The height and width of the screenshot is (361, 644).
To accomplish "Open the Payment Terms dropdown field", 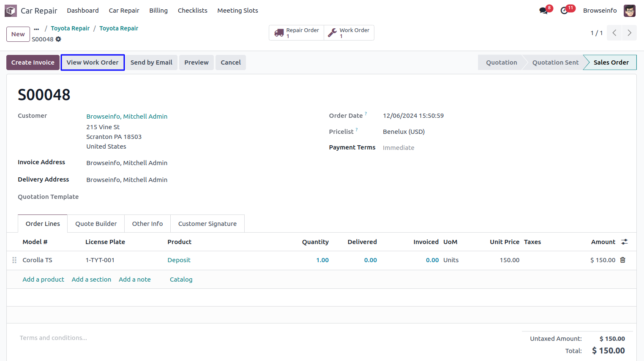I will point(423,148).
